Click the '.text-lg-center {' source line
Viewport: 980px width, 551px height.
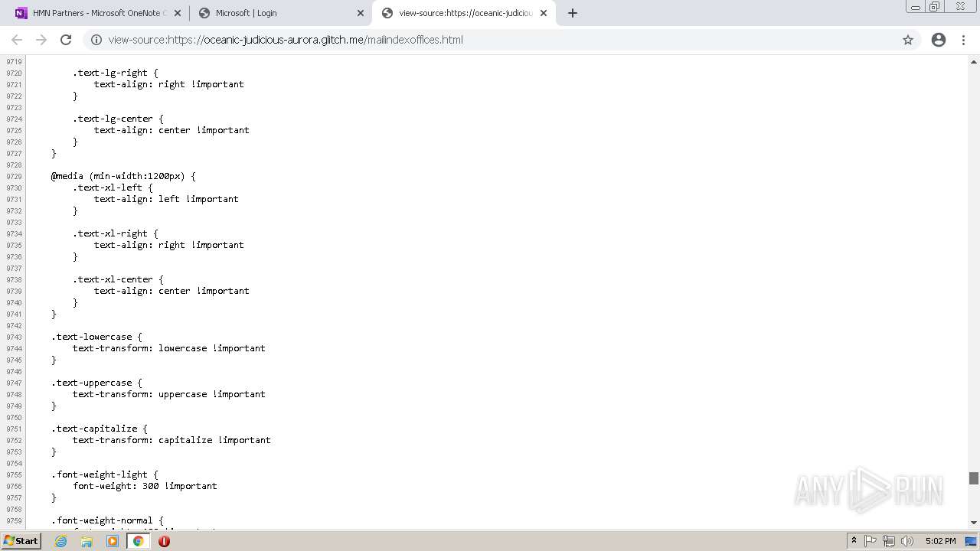(118, 119)
